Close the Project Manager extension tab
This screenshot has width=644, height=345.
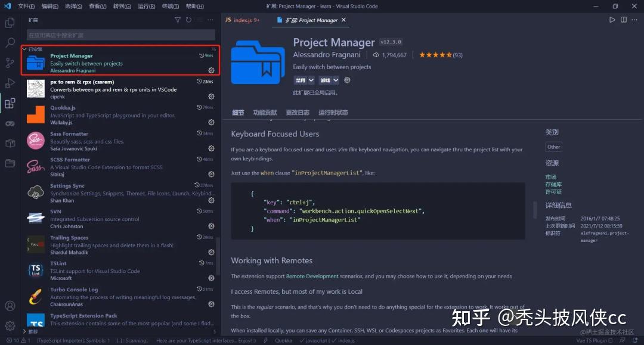pos(343,20)
